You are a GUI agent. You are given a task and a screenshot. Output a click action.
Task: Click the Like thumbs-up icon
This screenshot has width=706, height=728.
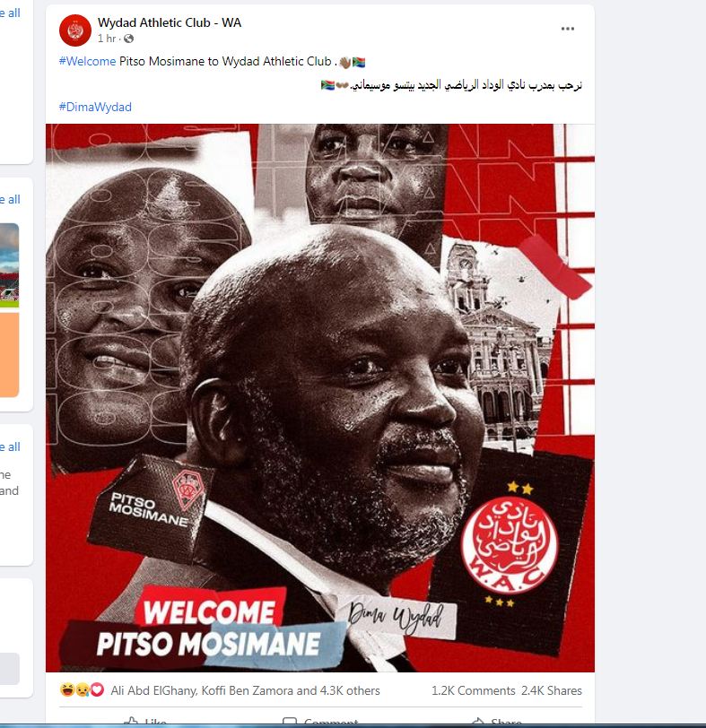click(x=132, y=721)
